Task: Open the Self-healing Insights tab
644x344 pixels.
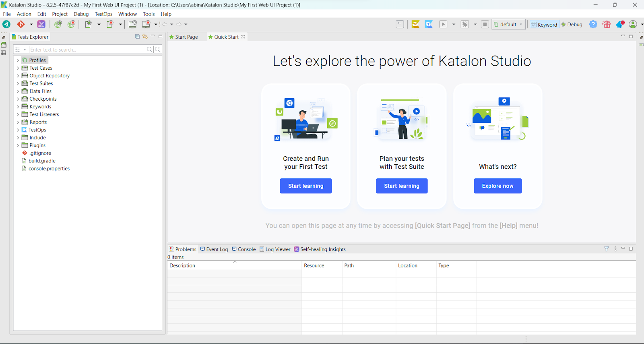Action: pos(320,249)
